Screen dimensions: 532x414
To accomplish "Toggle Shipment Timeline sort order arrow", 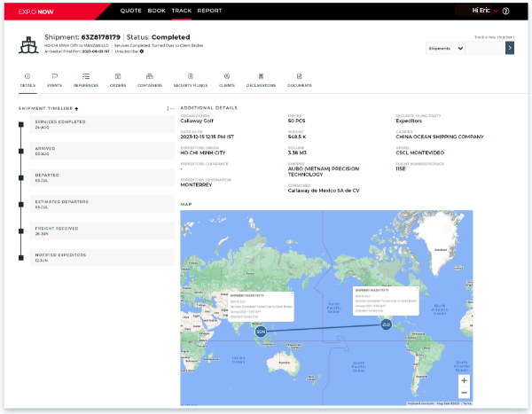I will click(75, 108).
